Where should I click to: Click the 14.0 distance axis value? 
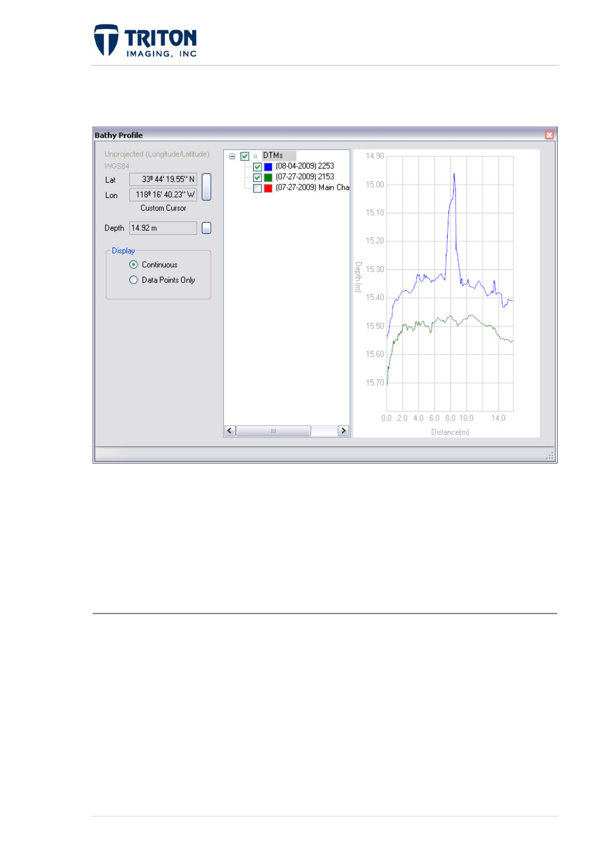tap(498, 418)
